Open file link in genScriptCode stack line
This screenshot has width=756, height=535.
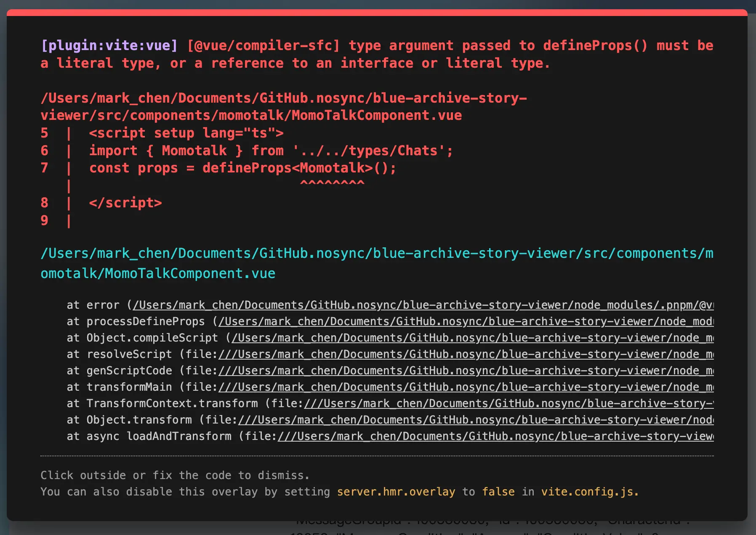click(466, 371)
